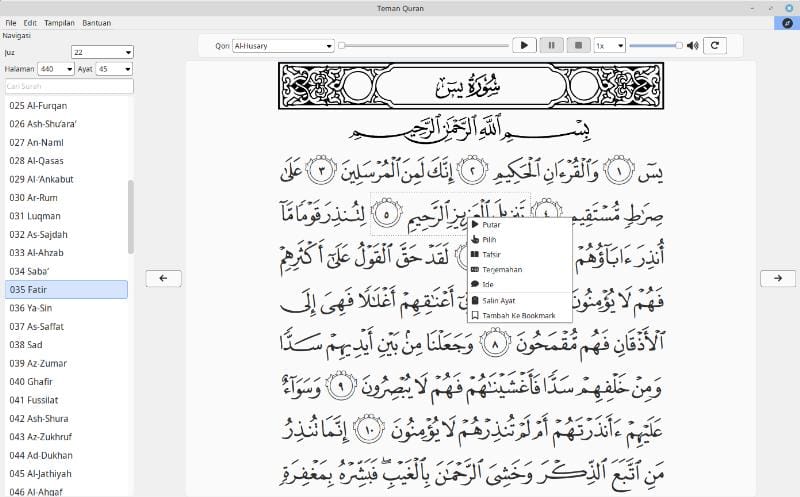The image size is (800, 497).
Task: Select surah 034 Saba'
Action: (x=66, y=271)
